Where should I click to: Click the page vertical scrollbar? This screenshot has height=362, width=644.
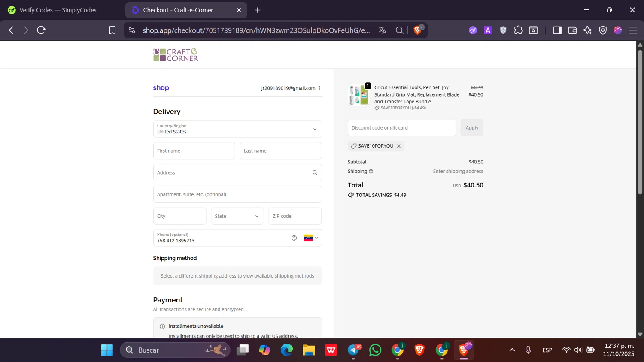pos(640,122)
